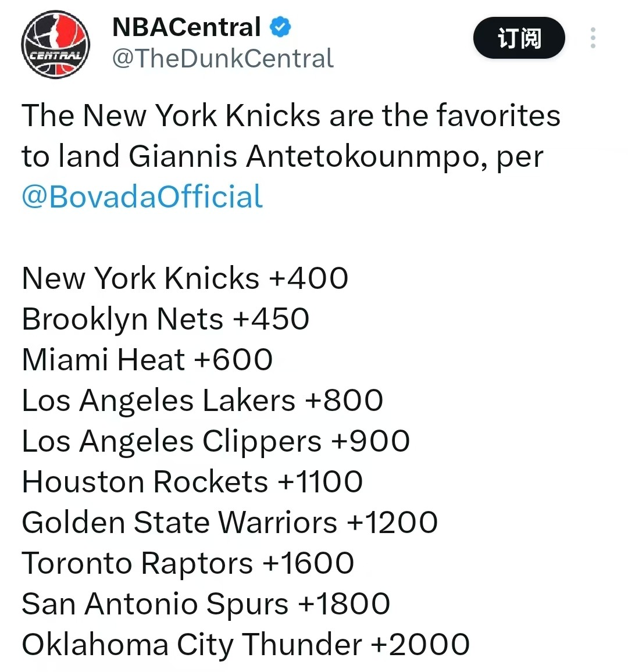Open the NBACentral profile avatar

(56, 44)
